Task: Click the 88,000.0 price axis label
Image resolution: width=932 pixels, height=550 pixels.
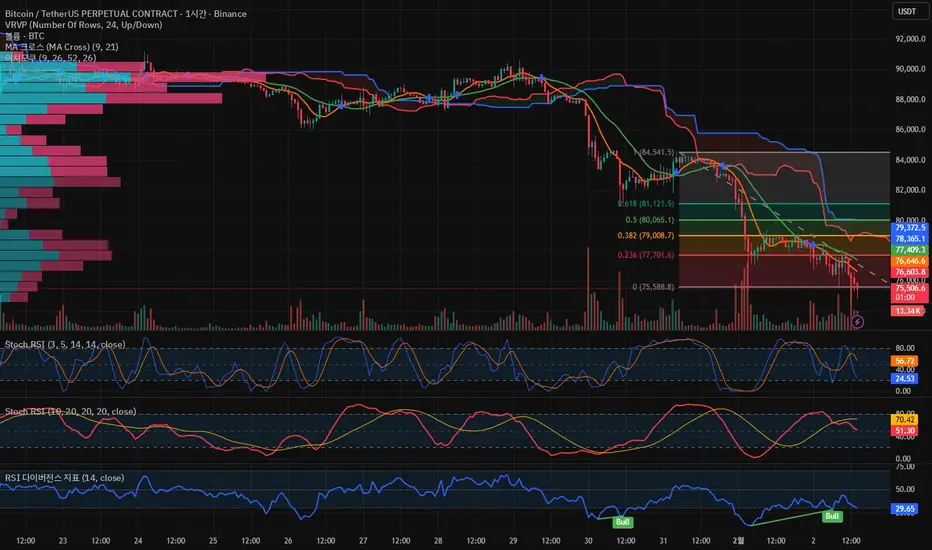Action: 910,99
